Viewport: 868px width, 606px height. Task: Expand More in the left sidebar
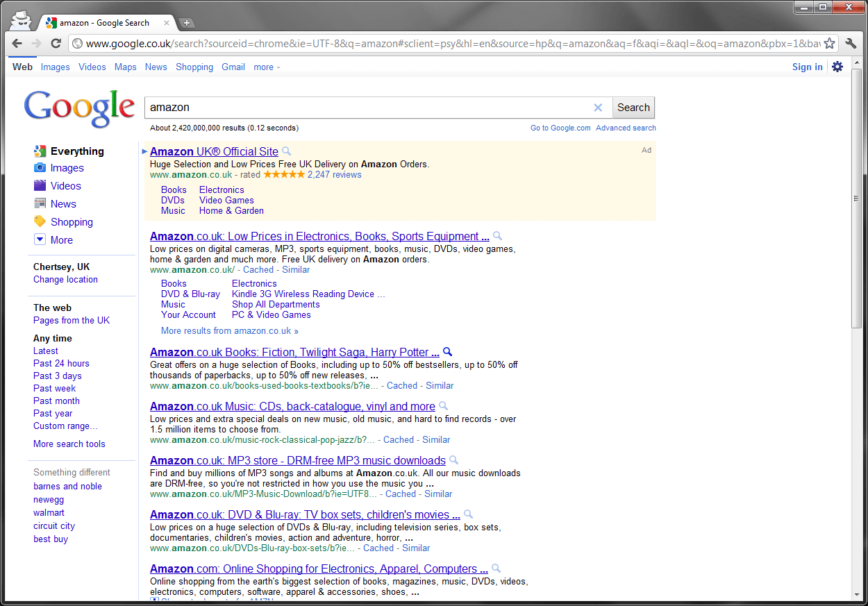click(x=61, y=240)
